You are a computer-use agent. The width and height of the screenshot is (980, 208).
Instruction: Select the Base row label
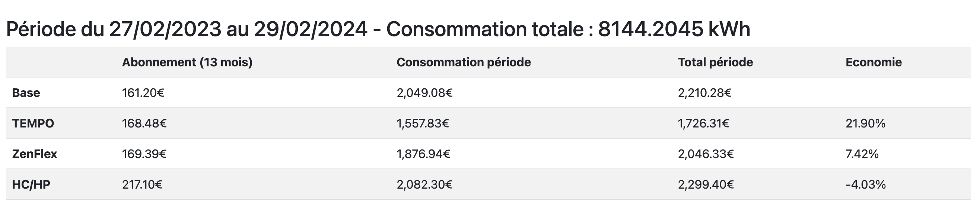tap(26, 92)
